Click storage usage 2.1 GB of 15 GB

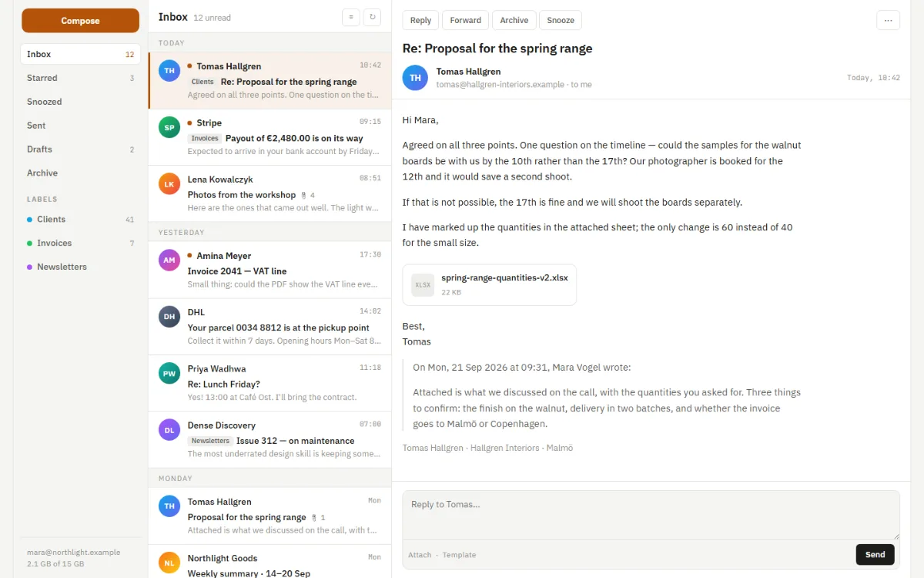(x=55, y=564)
